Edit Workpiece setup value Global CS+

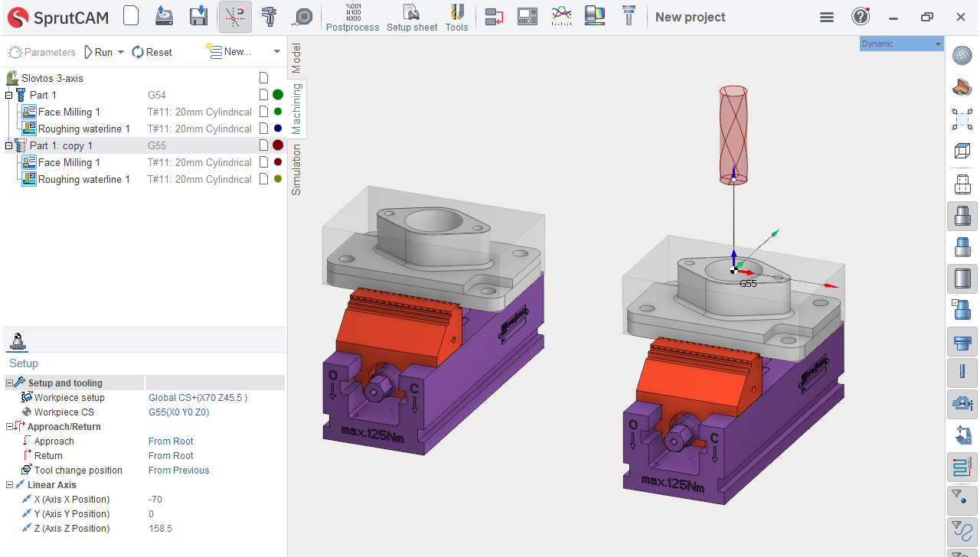click(198, 397)
